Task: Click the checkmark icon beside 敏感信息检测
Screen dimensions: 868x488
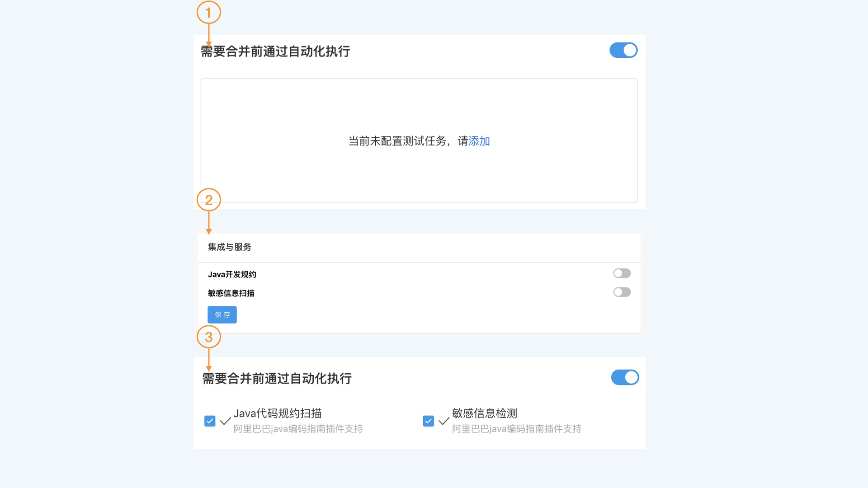Action: pyautogui.click(x=443, y=421)
